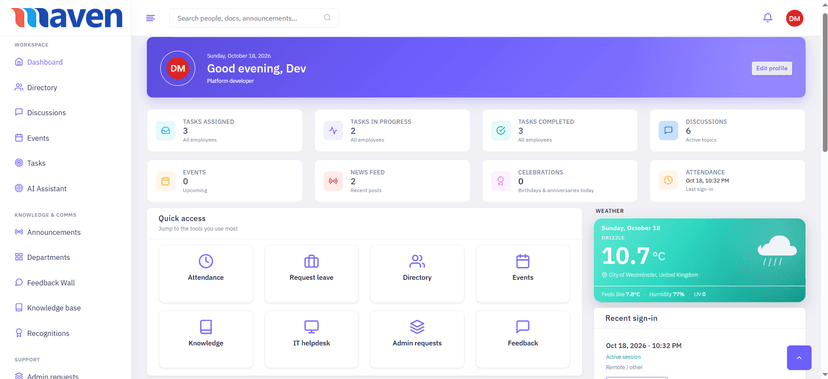Viewport: 828px width, 379px height.
Task: Click the Recent sign-in heading
Action: [631, 318]
